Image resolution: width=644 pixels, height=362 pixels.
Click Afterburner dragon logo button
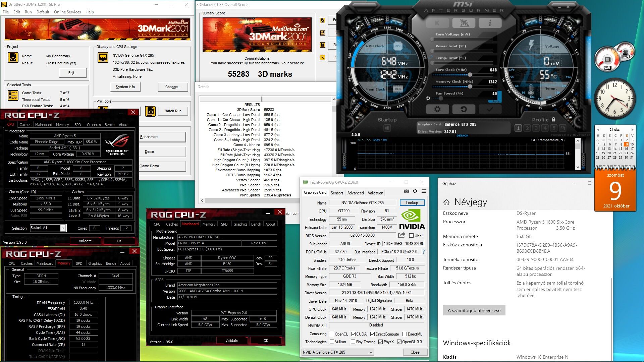(x=464, y=23)
